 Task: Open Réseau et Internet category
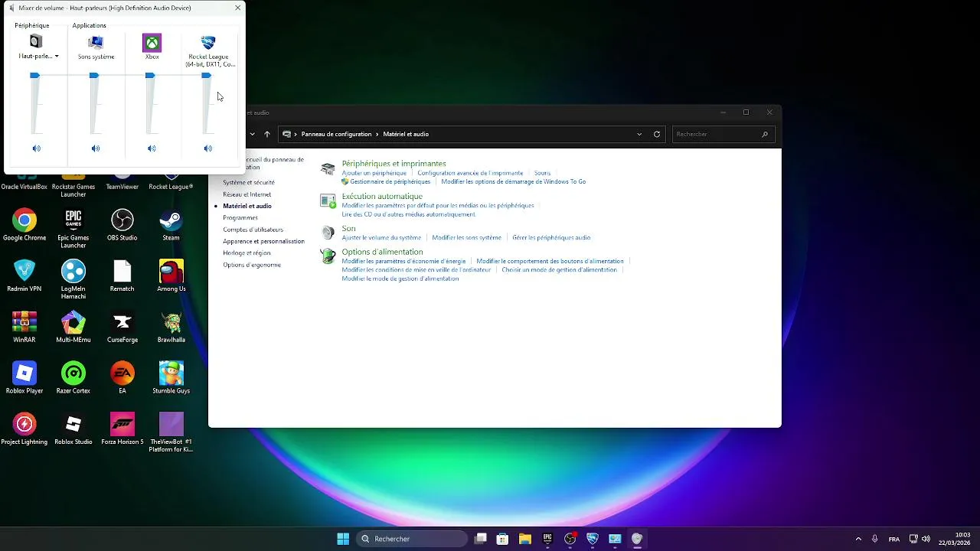(247, 194)
